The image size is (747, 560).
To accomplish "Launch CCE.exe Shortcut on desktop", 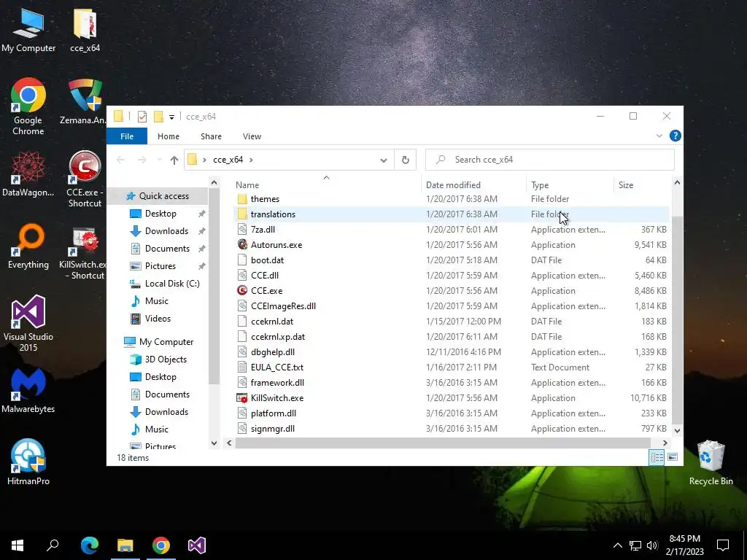I will pos(85,179).
